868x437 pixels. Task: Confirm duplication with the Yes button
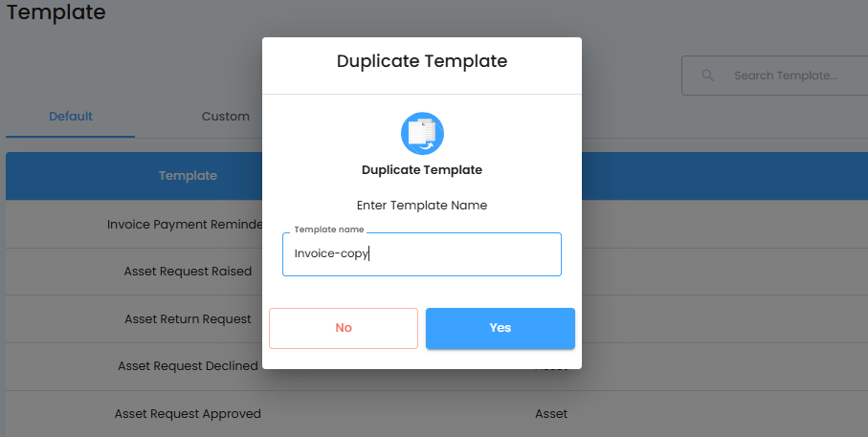500,328
